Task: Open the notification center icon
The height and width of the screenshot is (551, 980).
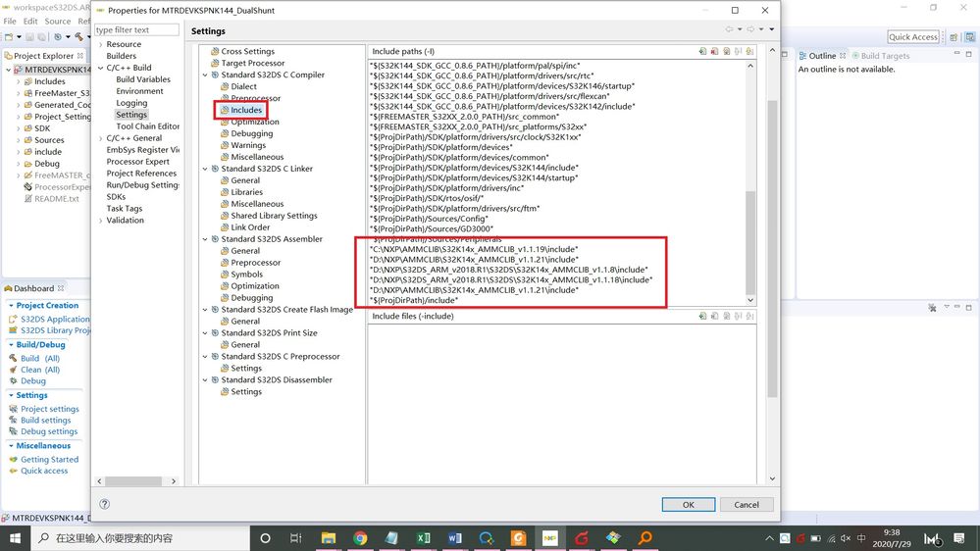Action: click(x=959, y=538)
